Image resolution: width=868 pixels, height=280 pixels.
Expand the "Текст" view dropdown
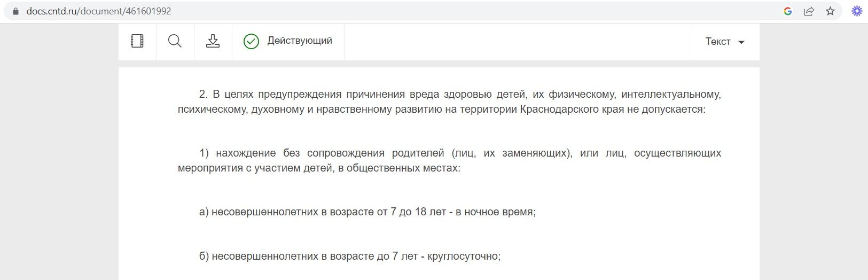718,42
